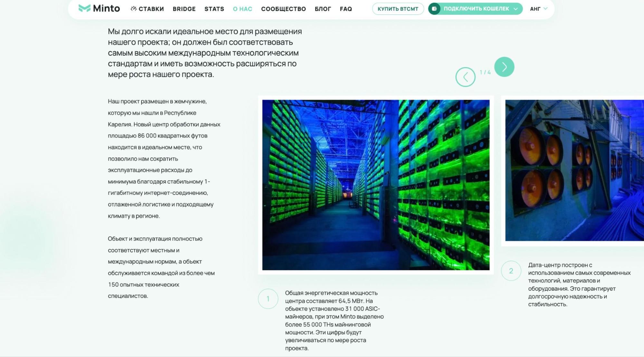Select the О нас tab
The height and width of the screenshot is (357, 644).
pyautogui.click(x=242, y=9)
